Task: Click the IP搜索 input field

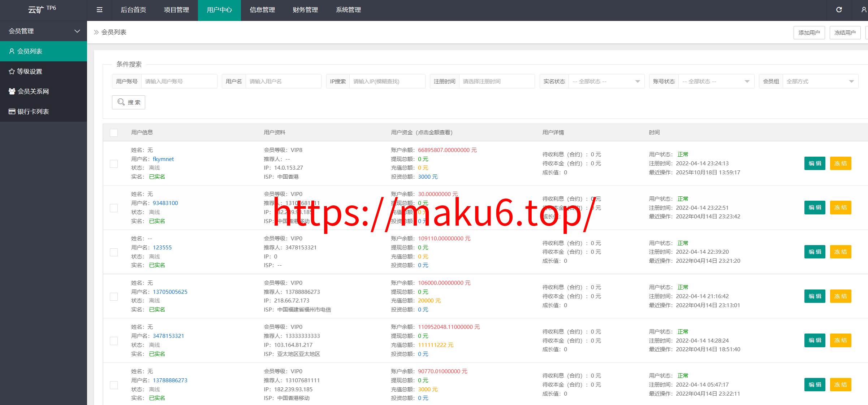Action: tap(387, 82)
